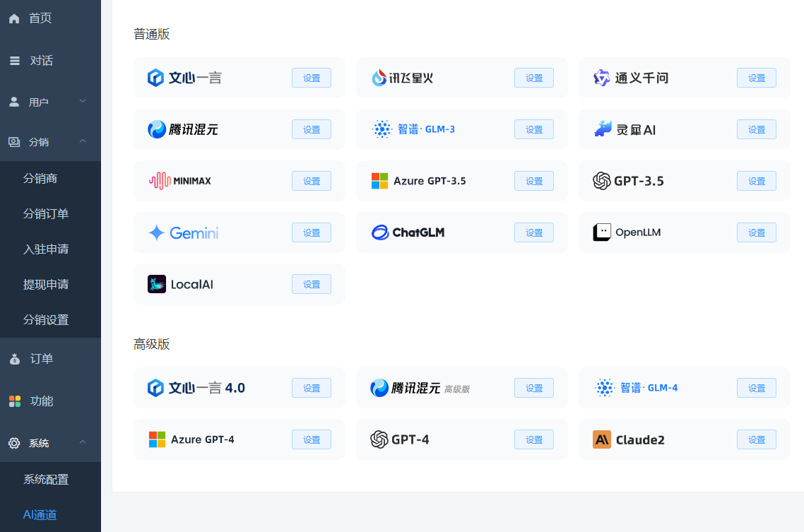Collapse the 分销 menu chevron
Screen dimensions: 804x532
coord(83,141)
